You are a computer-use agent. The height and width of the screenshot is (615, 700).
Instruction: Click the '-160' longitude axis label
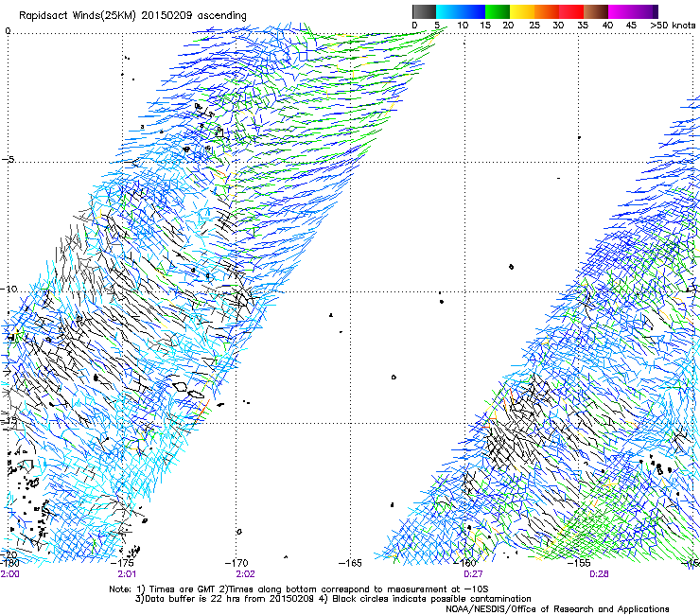(466, 563)
